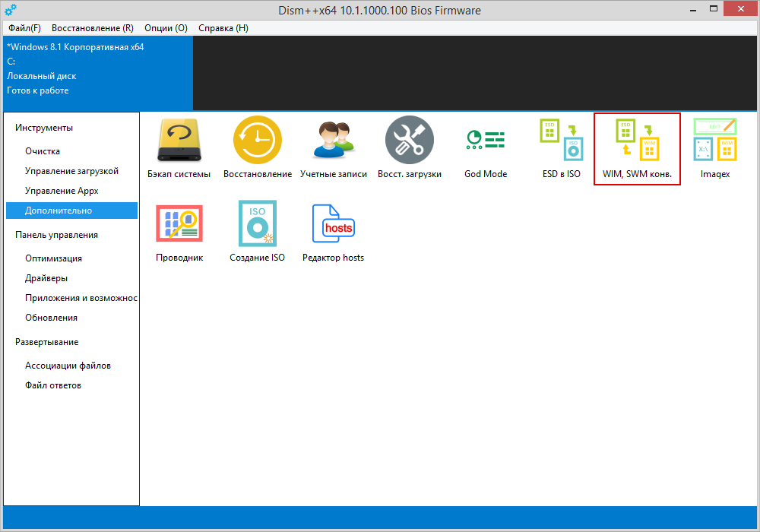Open Восст. загрузки wrench icon
Image resolution: width=760 pixels, height=532 pixels.
(x=410, y=140)
